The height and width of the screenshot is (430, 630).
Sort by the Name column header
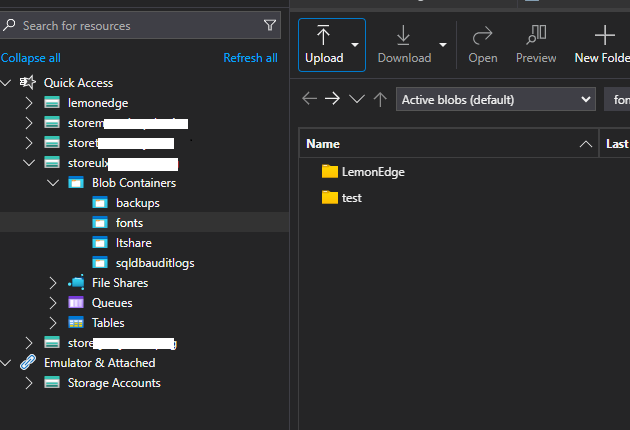pos(449,143)
